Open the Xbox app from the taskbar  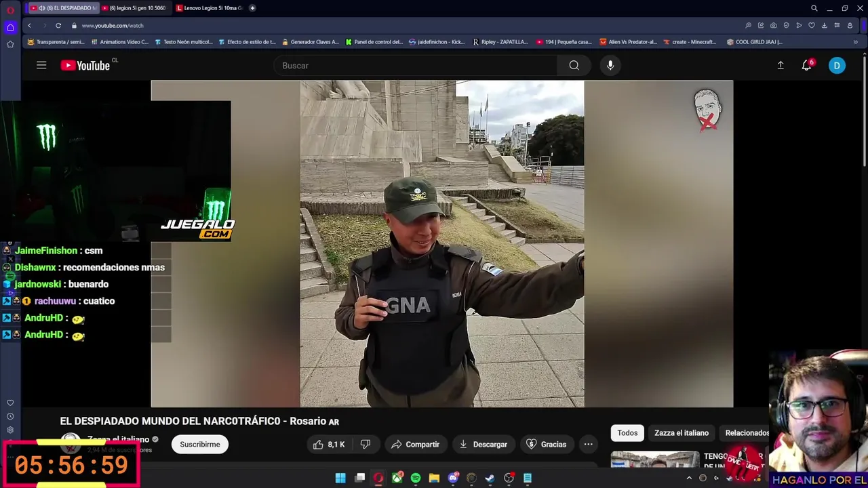click(397, 478)
